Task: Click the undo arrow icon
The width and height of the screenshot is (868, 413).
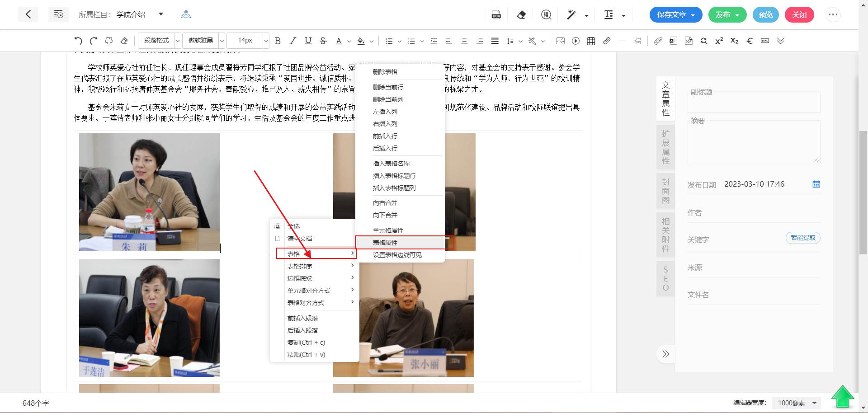Action: coord(78,41)
